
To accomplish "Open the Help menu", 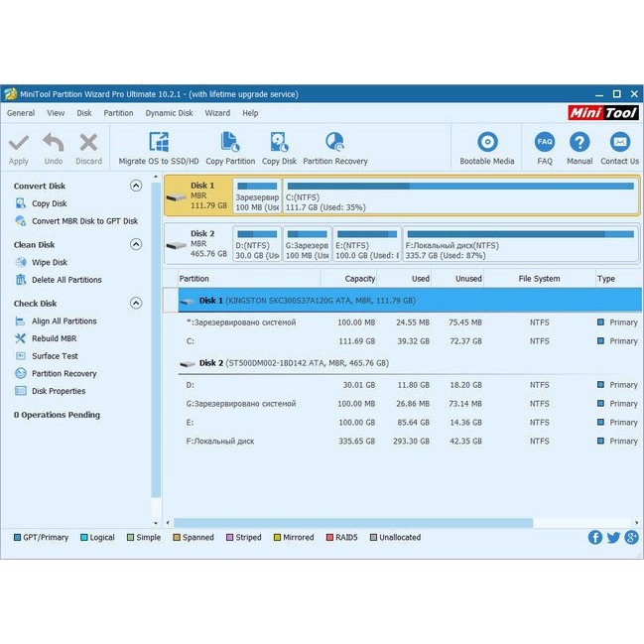I will (x=250, y=113).
